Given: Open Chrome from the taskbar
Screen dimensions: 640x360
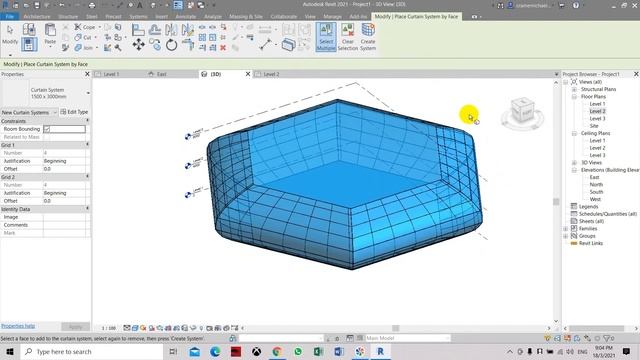Looking at the screenshot, I should coord(277,351).
